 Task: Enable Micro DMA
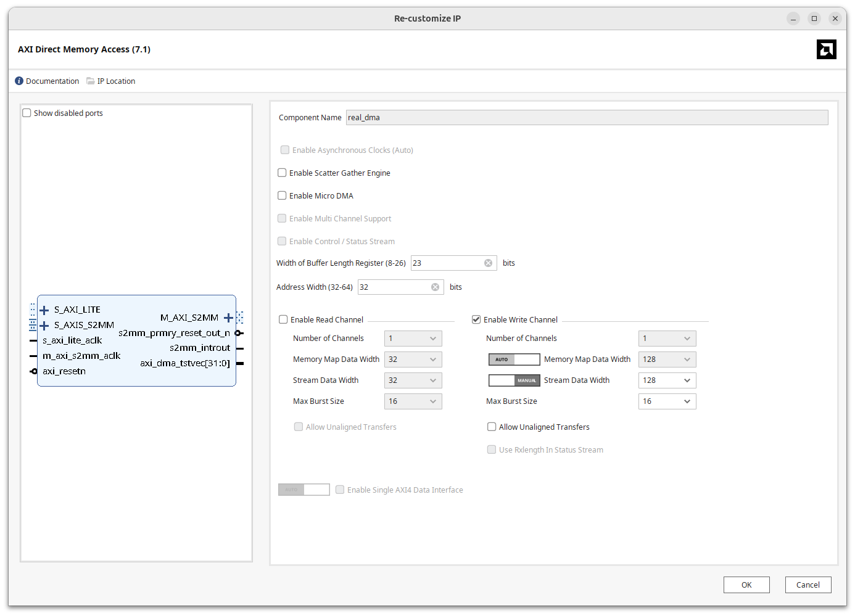point(282,195)
